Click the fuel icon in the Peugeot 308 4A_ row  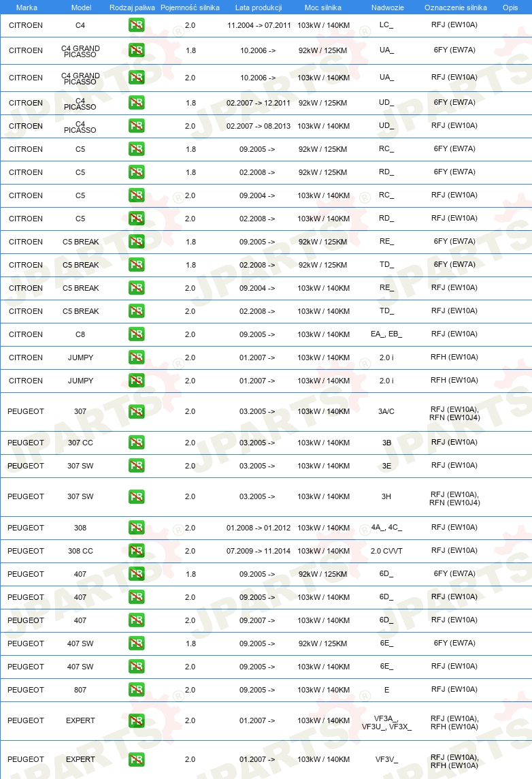coord(137,528)
